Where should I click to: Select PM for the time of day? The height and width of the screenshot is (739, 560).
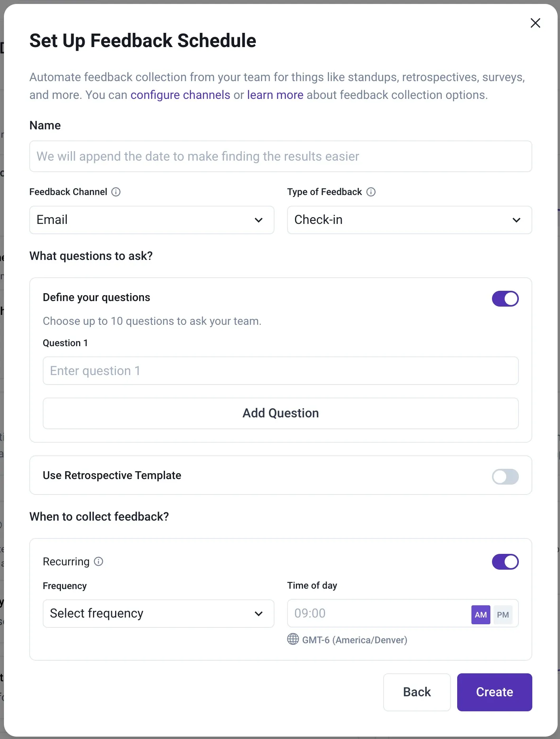[x=503, y=614]
